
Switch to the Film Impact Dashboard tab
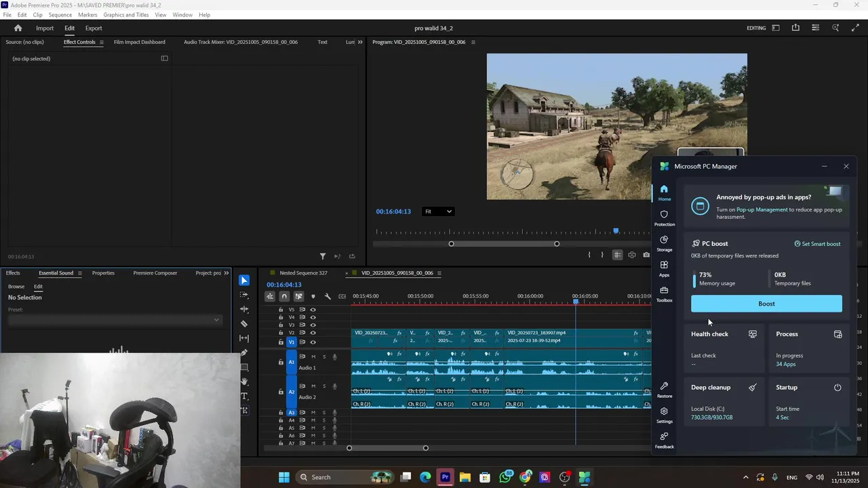[x=140, y=42]
